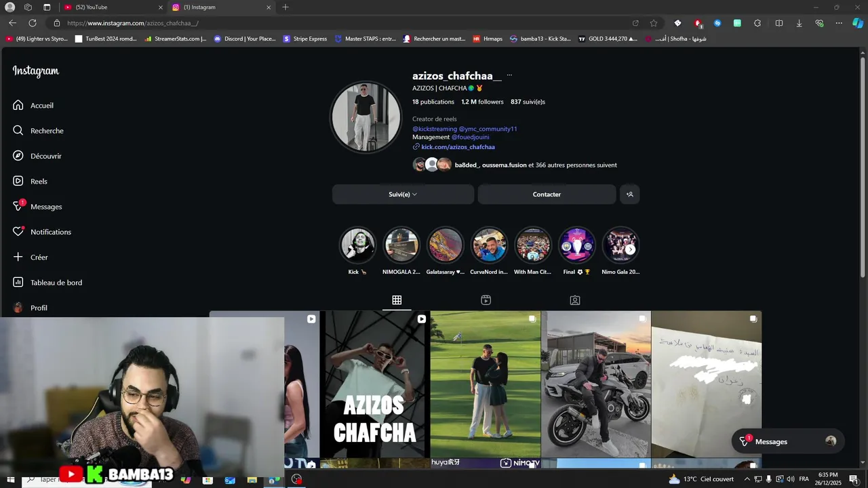The image size is (868, 488).
Task: Open Notifications in sidebar
Action: 41,232
